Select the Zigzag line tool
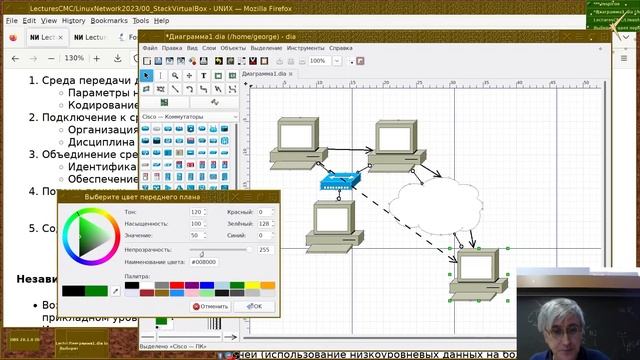The image size is (640, 360). click(x=204, y=89)
